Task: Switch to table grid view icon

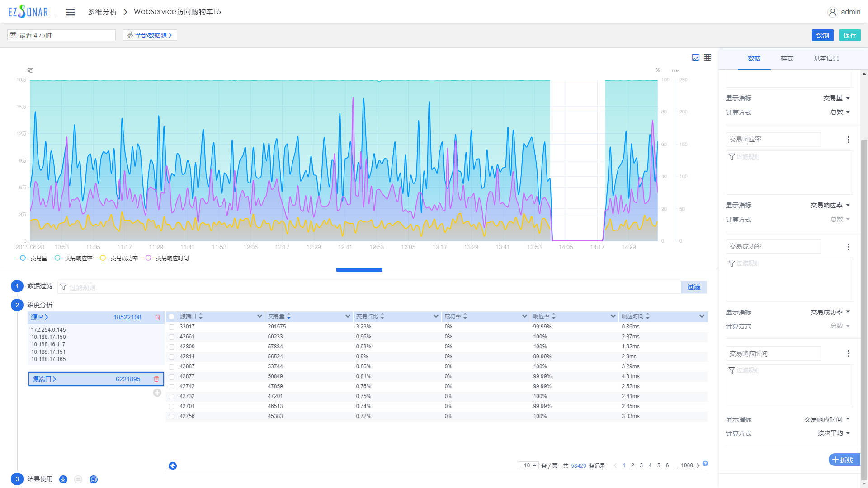Action: 708,57
